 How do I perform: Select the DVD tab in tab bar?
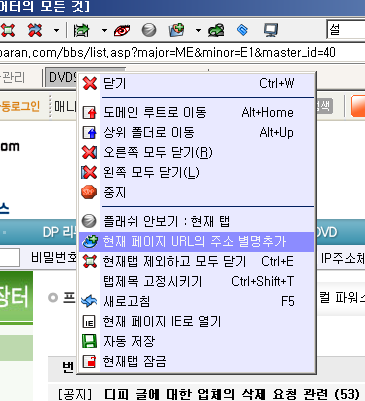(x=62, y=78)
